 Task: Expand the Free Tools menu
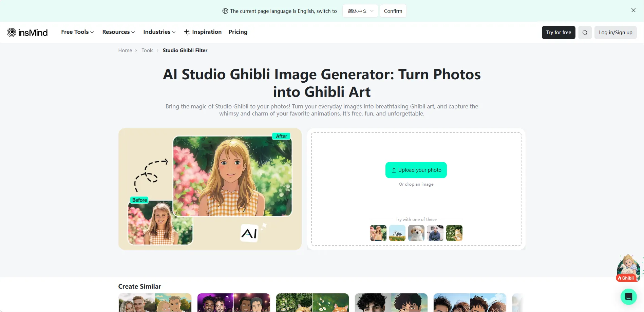point(77,32)
